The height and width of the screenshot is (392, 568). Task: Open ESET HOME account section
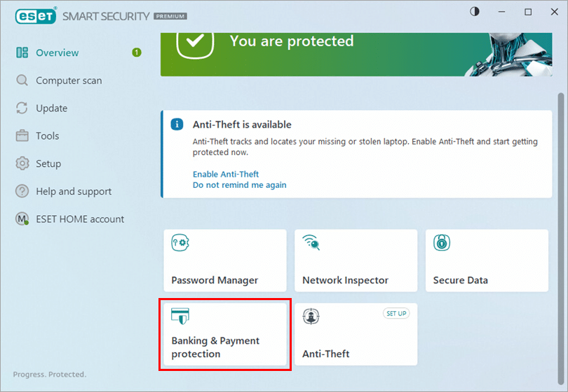[x=79, y=219]
